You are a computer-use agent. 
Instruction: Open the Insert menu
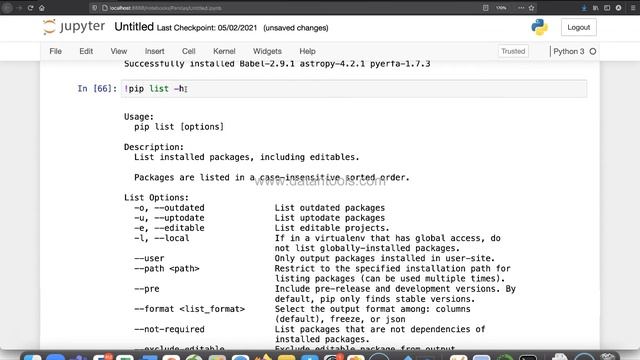[154, 51]
